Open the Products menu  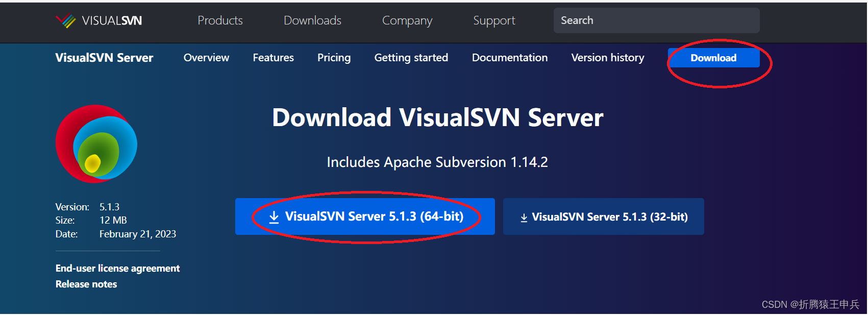[x=220, y=20]
